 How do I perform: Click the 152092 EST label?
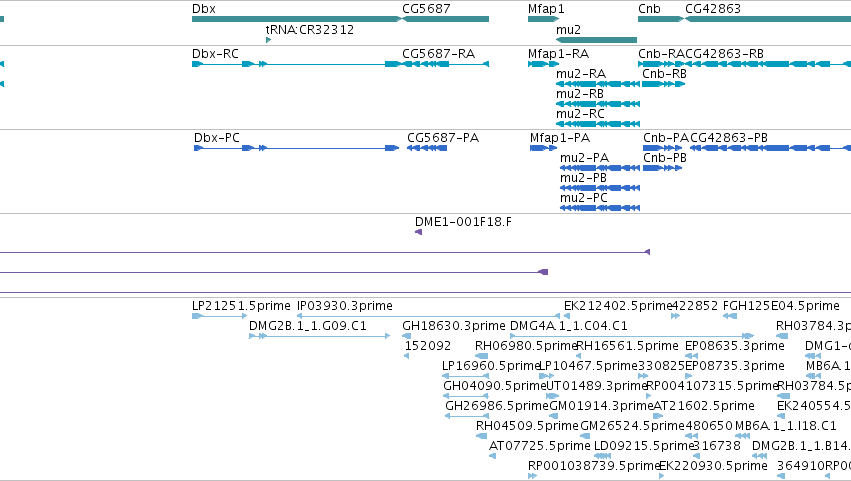[x=428, y=346]
